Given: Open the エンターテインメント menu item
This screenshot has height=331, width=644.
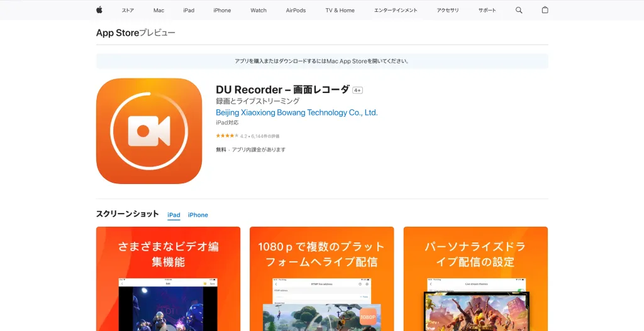Looking at the screenshot, I should pyautogui.click(x=396, y=10).
